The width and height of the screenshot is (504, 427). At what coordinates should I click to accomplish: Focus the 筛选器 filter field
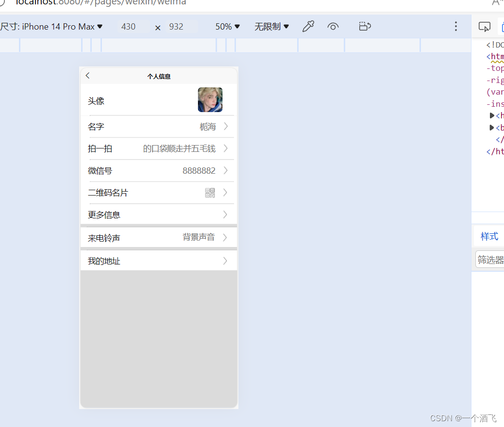tap(490, 259)
